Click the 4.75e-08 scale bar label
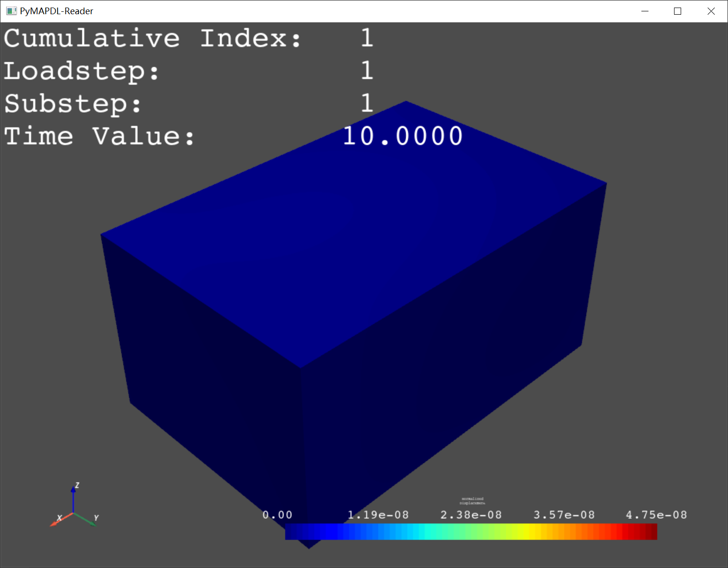This screenshot has height=568, width=728. point(657,515)
